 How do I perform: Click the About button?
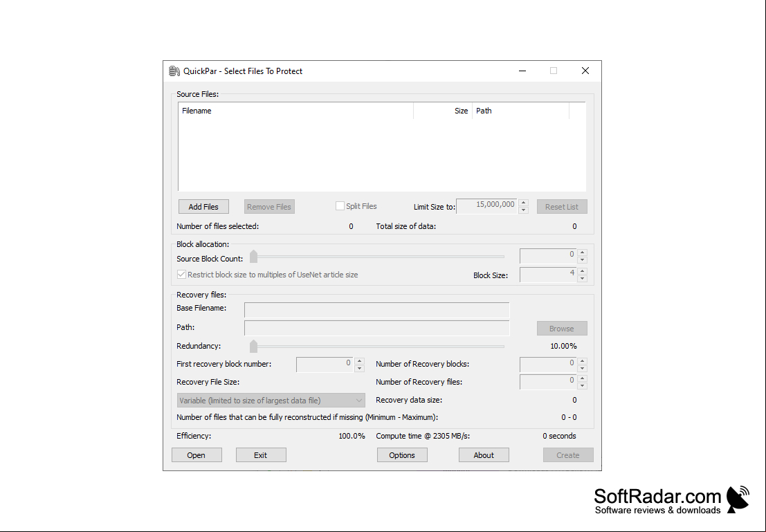coord(484,455)
